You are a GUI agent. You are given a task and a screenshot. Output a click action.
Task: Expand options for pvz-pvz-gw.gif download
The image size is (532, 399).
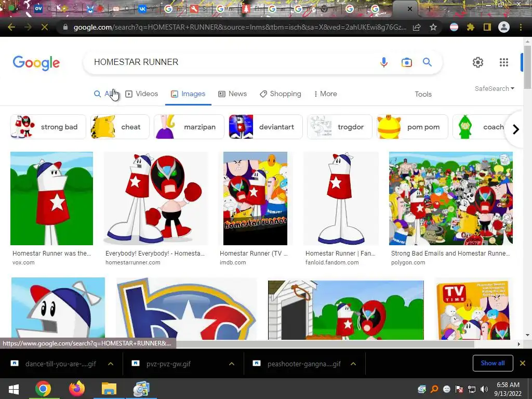[231, 364]
